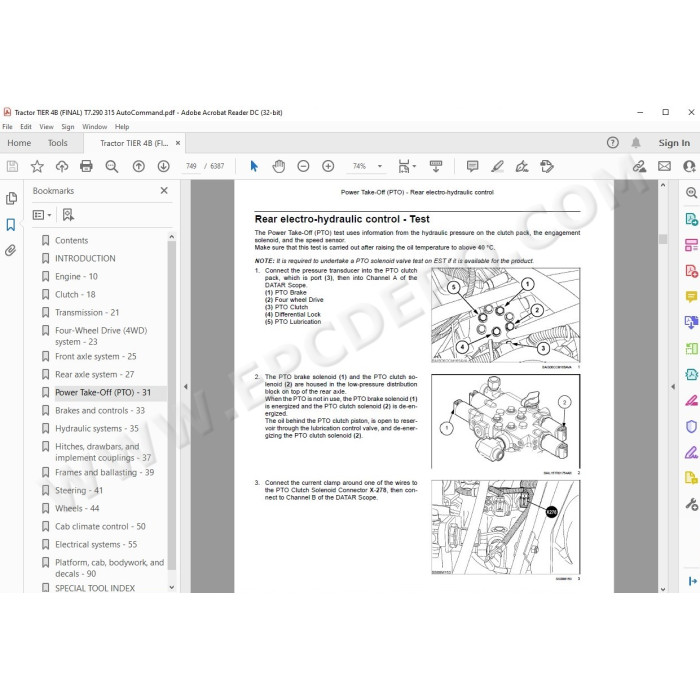Viewport: 700px width, 700px height.
Task: Select Power Take-Off (PTO) - 31 bookmark
Action: coord(103,392)
